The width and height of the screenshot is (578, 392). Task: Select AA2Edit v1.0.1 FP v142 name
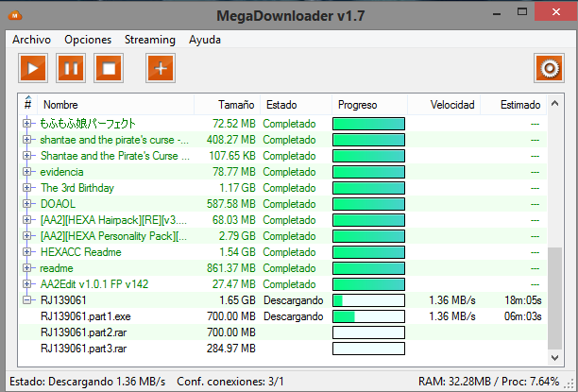[94, 284]
